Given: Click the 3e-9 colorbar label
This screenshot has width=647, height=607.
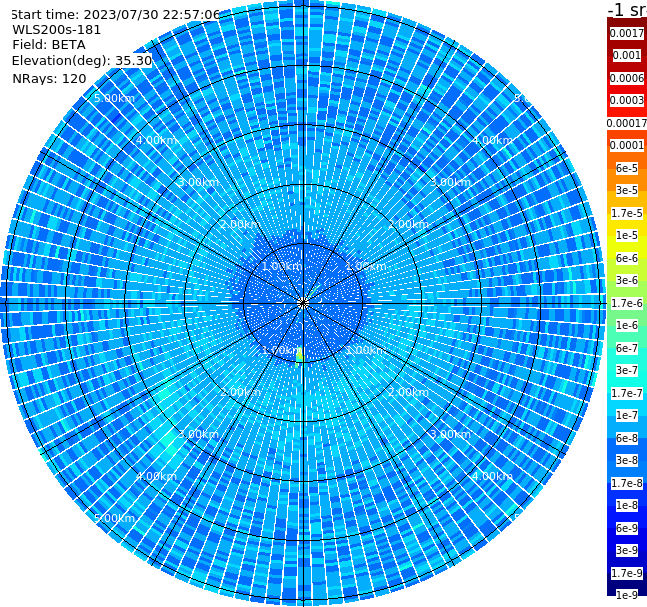Looking at the screenshot, I should pyautogui.click(x=627, y=550).
